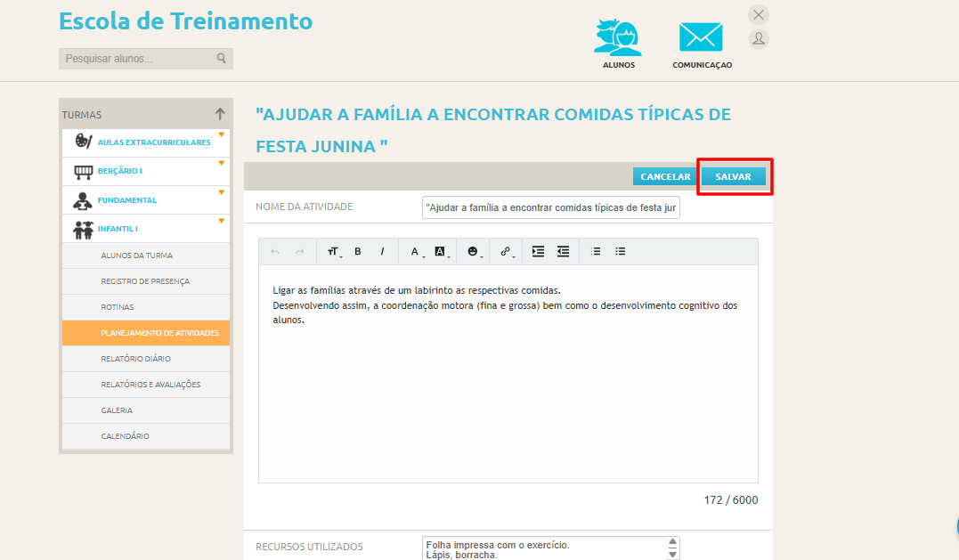Go to Relatório Diário in sidebar
This screenshot has width=959, height=560.
click(136, 359)
